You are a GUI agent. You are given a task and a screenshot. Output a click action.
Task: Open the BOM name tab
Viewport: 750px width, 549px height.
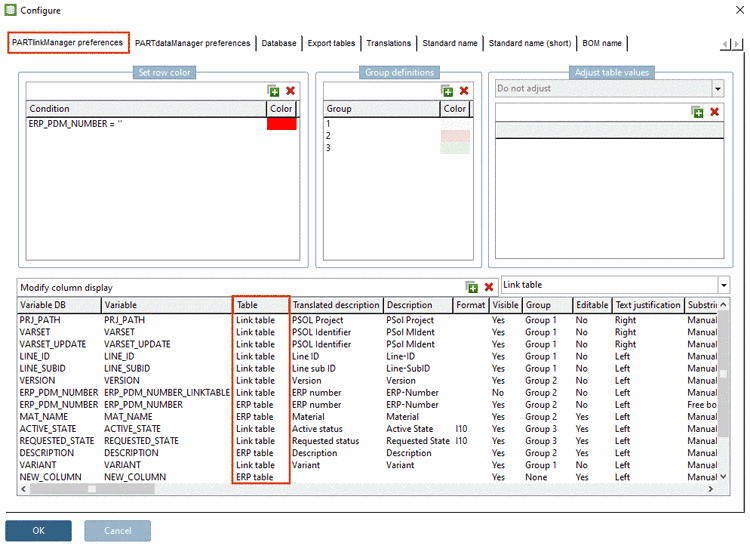click(x=602, y=43)
